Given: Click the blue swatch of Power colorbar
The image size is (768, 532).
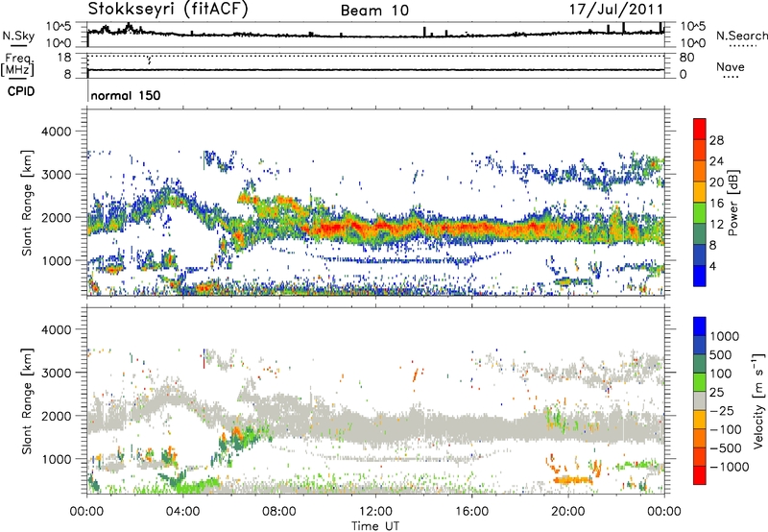Looking at the screenshot, I should pos(700,276).
